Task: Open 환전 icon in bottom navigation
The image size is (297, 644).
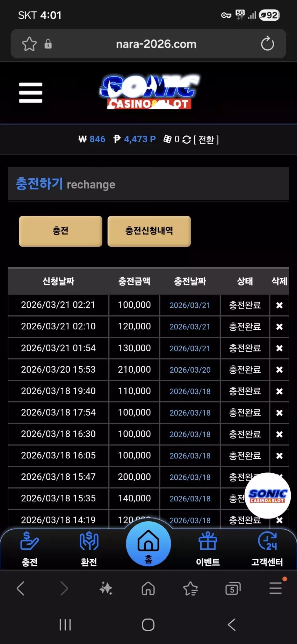Action: tap(89, 549)
